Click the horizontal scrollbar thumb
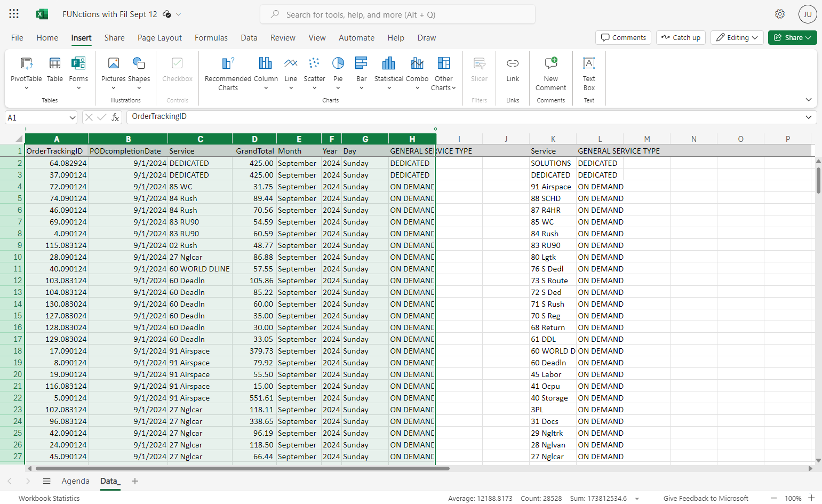 (x=243, y=469)
